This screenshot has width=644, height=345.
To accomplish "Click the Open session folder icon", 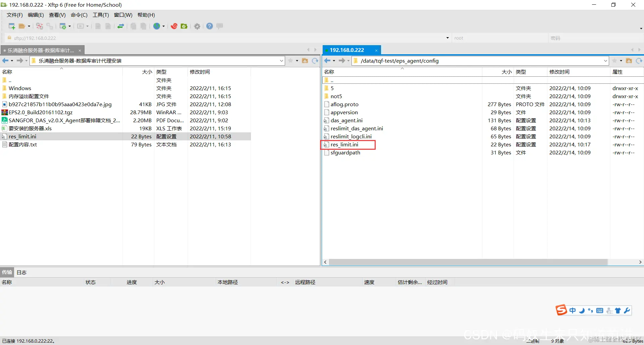I will click(22, 26).
